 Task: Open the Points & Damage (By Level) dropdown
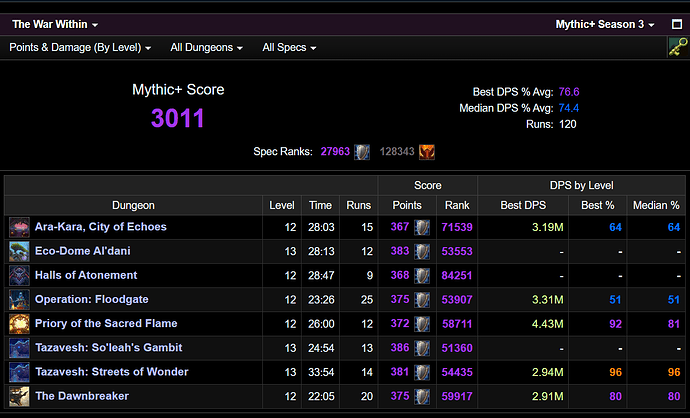(80, 47)
